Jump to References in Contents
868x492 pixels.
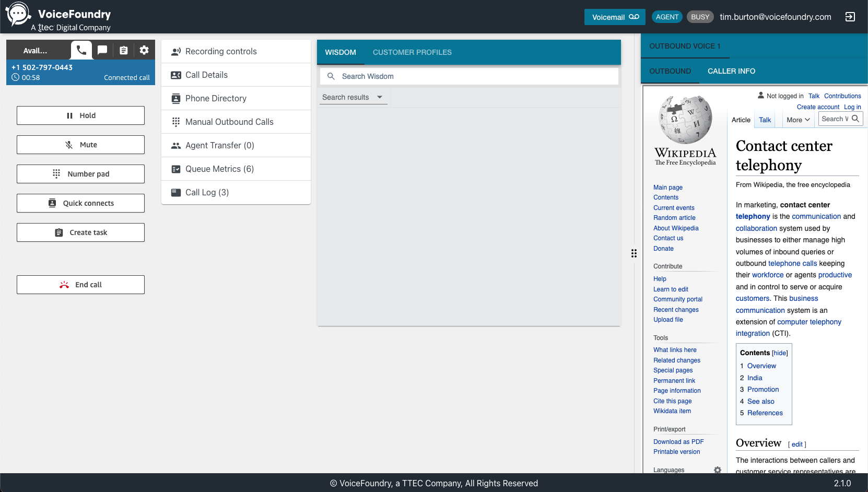coord(765,413)
